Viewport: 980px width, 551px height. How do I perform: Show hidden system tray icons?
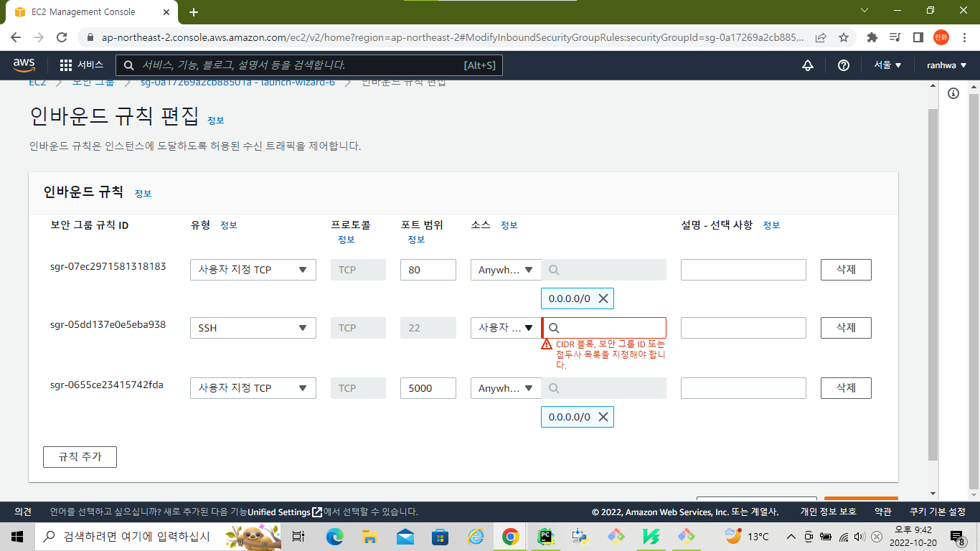click(x=791, y=536)
